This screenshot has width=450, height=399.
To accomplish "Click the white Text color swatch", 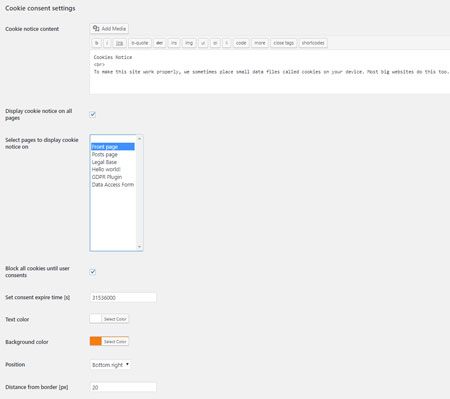I will (x=96, y=319).
